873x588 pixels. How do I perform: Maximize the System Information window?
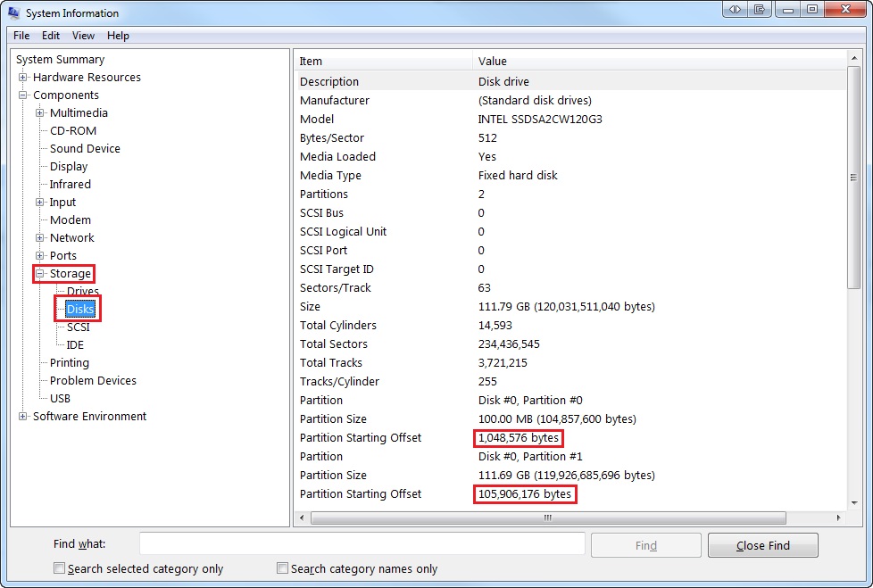(812, 10)
